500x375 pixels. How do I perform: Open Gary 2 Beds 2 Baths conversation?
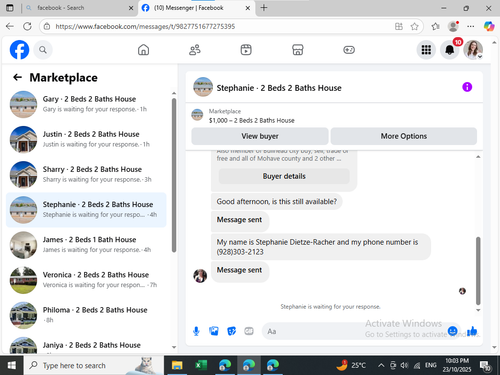coord(86,104)
